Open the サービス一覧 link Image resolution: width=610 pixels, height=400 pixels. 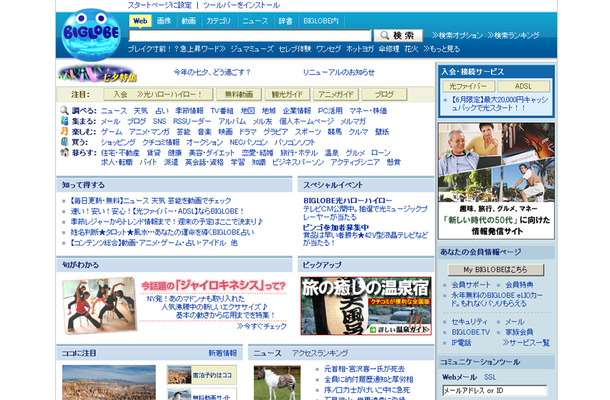coord(526,343)
